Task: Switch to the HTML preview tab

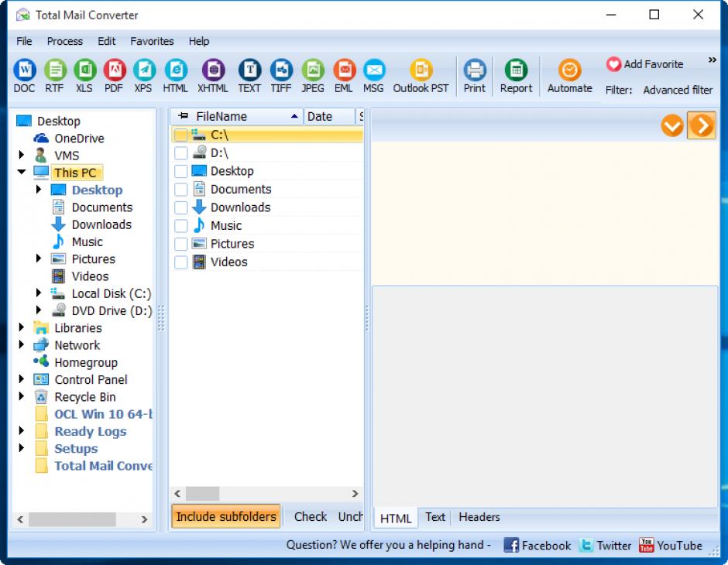Action: pos(396,518)
